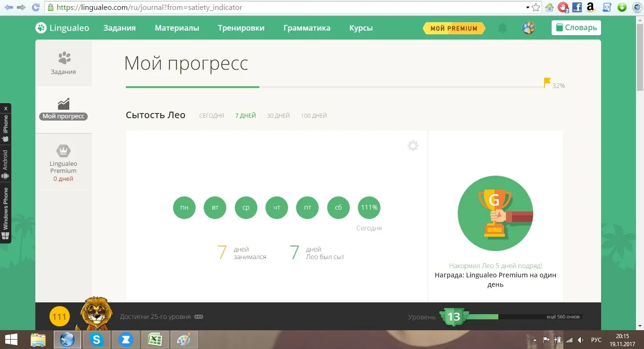Go forward in browser history

pyautogui.click(x=21, y=8)
